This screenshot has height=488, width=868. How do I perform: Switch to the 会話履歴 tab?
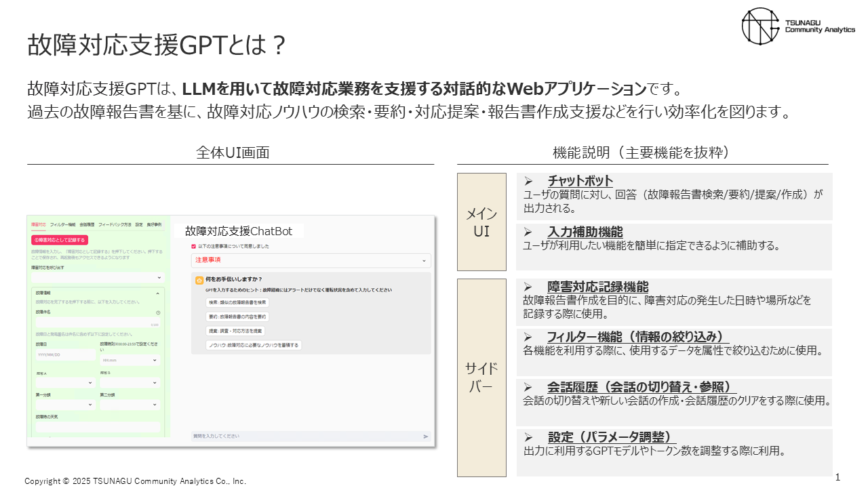89,225
